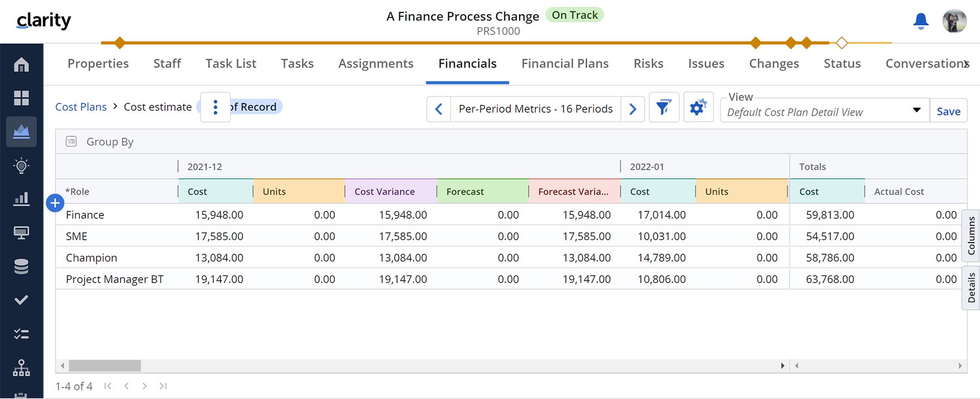Expand the Details side panel
980x399 pixels.
pyautogui.click(x=971, y=288)
